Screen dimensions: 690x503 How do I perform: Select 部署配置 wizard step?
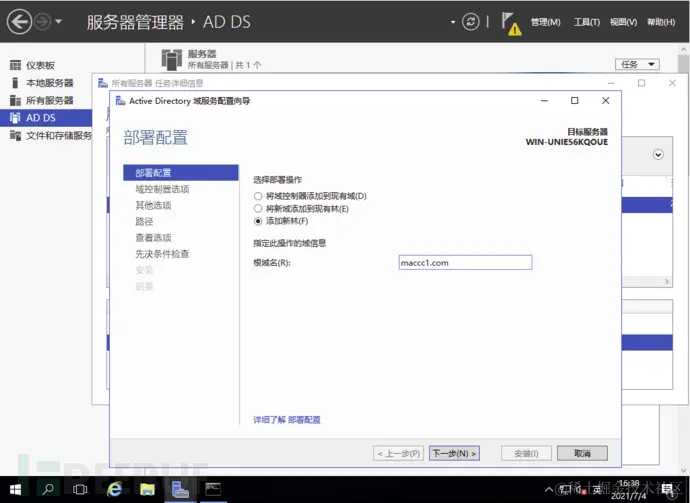point(181,173)
